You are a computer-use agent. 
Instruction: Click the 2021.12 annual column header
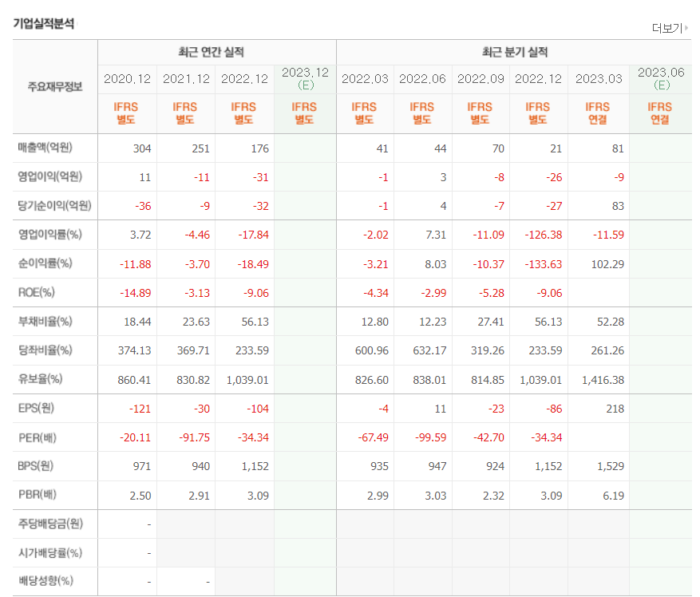[x=186, y=79]
